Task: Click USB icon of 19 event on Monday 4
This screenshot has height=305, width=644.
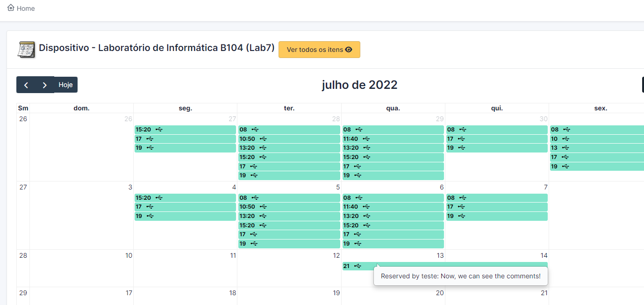Action: pyautogui.click(x=150, y=216)
